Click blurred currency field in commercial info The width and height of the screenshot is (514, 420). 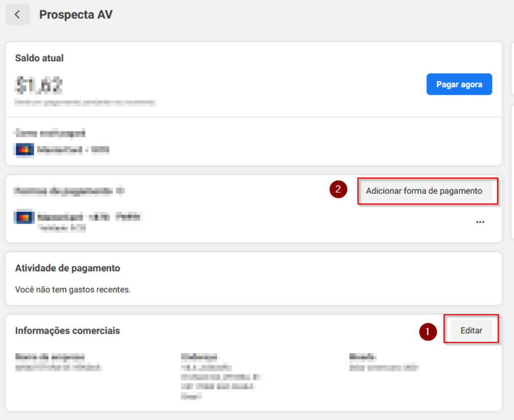tap(384, 362)
